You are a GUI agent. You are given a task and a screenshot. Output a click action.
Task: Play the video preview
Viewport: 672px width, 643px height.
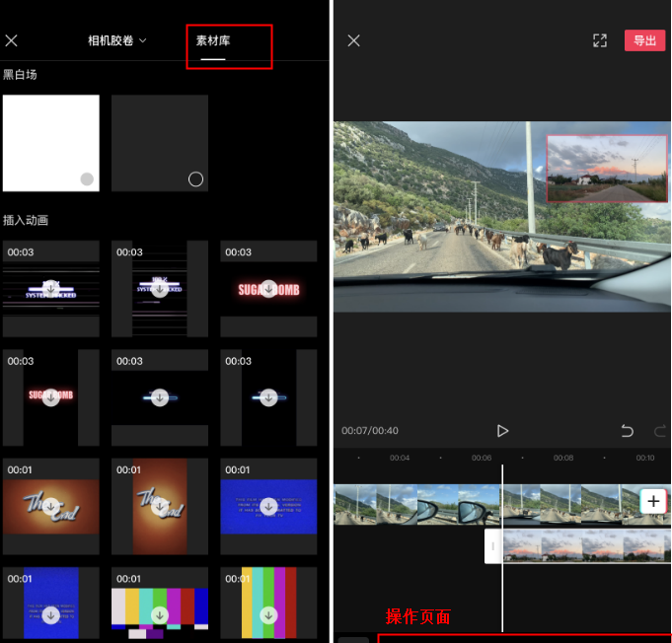[502, 431]
